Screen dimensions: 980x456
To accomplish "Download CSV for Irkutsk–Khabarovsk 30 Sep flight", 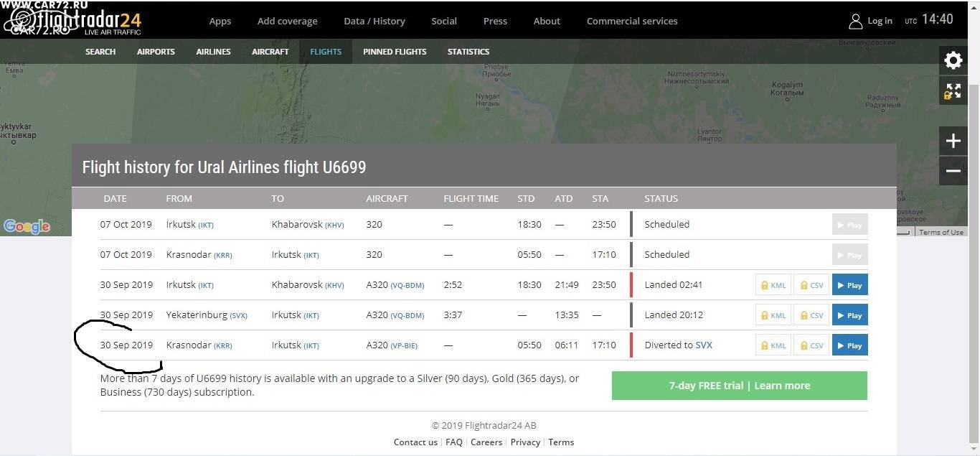I will tap(811, 285).
